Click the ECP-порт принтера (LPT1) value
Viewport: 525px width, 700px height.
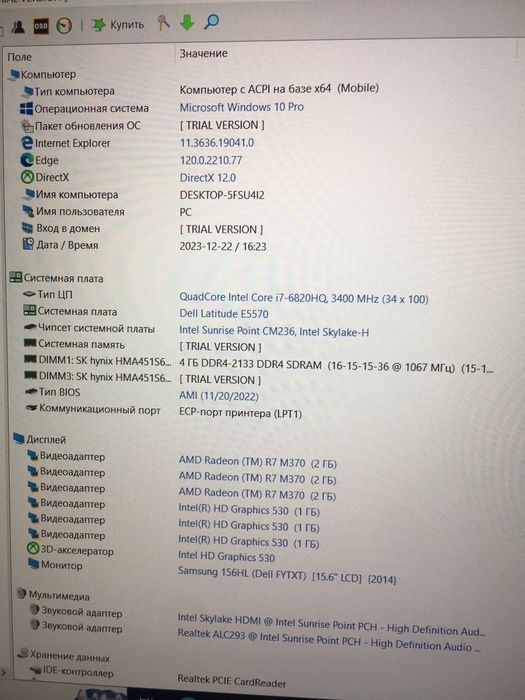pyautogui.click(x=240, y=413)
